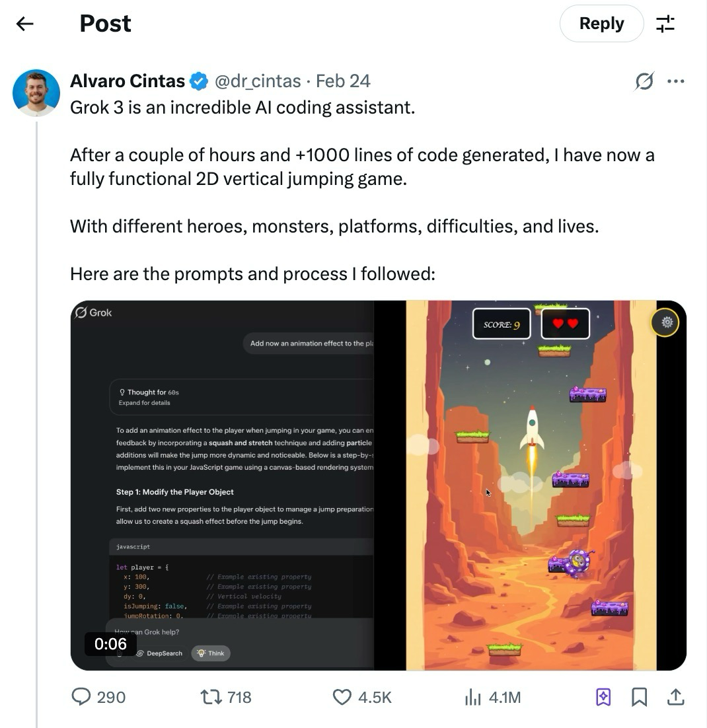This screenshot has height=728, width=707.
Task: Open the Alvaro Cintas display name link
Action: pos(128,81)
